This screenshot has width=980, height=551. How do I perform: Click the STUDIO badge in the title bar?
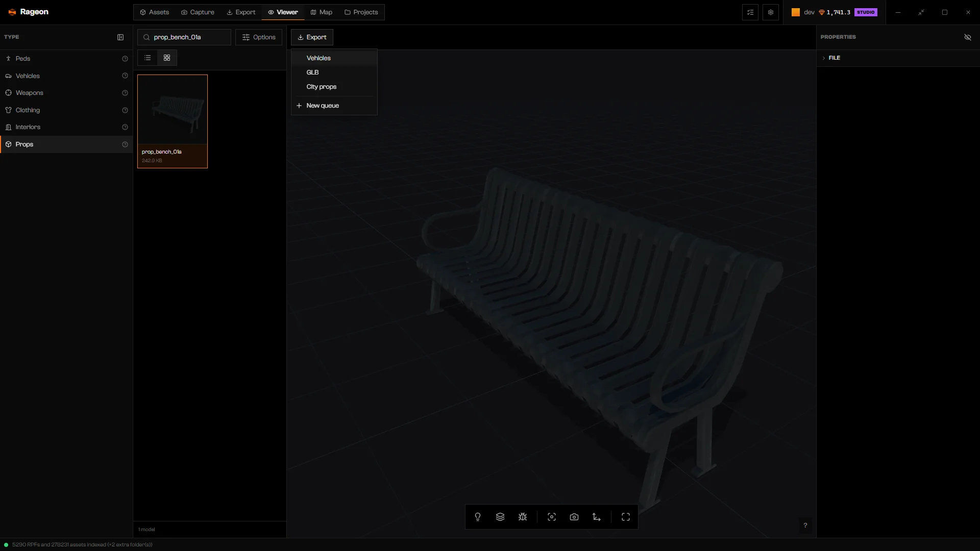click(x=866, y=12)
